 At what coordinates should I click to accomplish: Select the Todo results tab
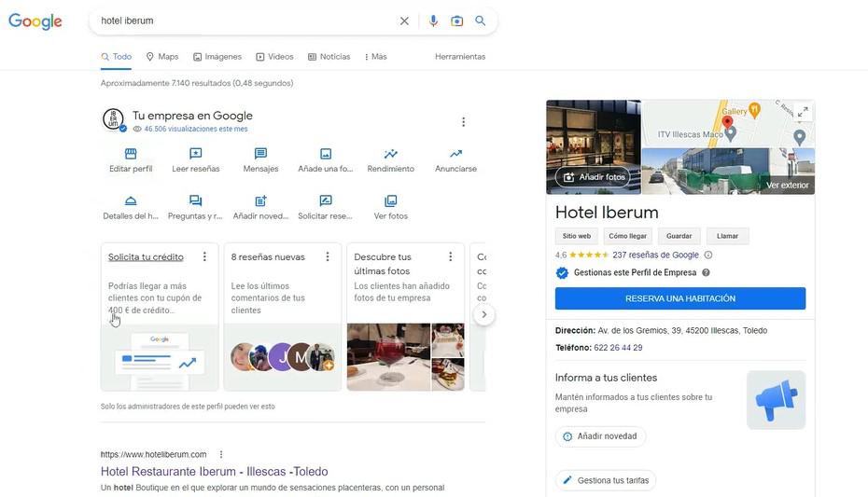[117, 56]
